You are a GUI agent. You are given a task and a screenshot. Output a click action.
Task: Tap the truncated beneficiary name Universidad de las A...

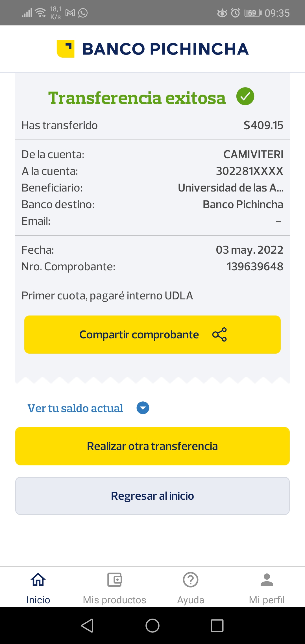pos(230,188)
